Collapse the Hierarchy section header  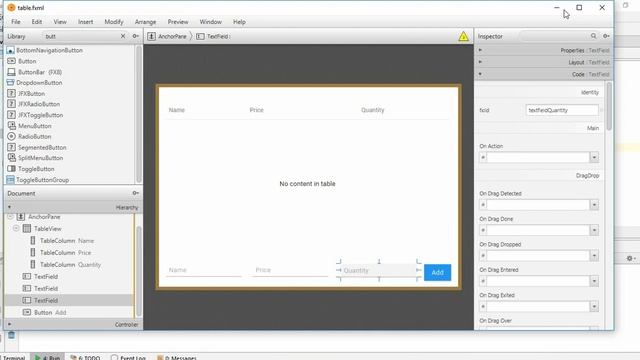(x=73, y=207)
